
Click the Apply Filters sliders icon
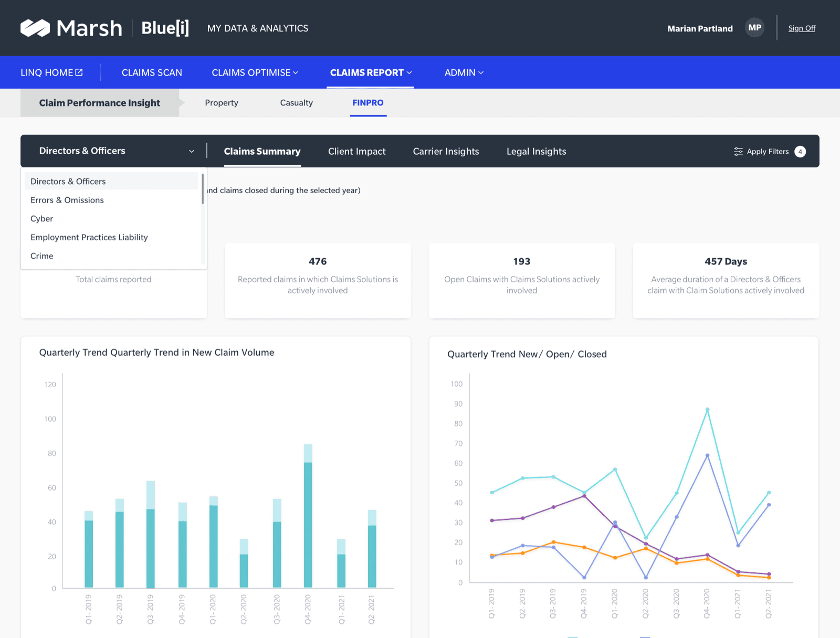(738, 152)
